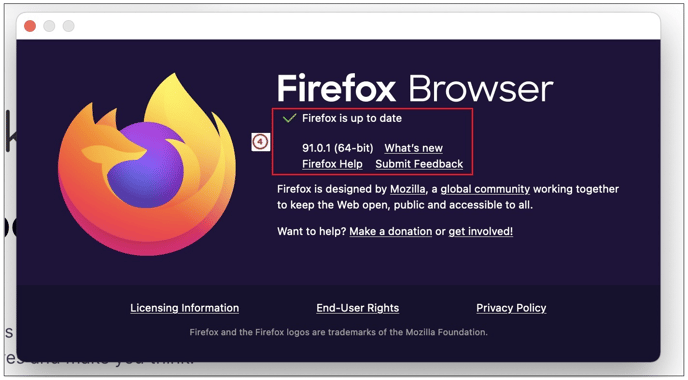Click the Firefox flame logo
Viewport: 688px width, 380px height.
point(147,165)
